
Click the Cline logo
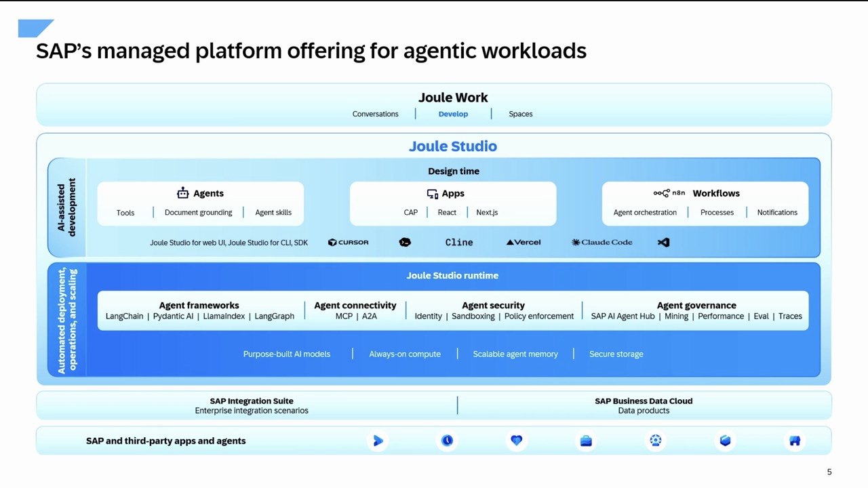459,243
